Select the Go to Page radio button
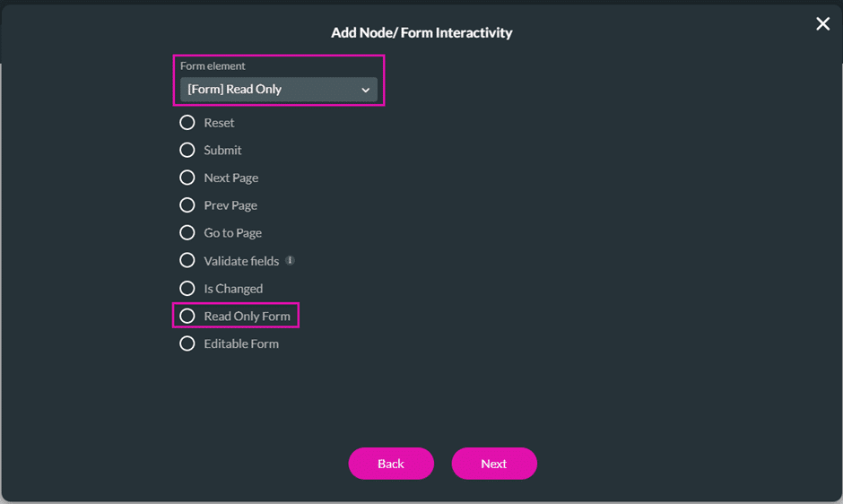This screenshot has height=504, width=843. click(x=187, y=233)
